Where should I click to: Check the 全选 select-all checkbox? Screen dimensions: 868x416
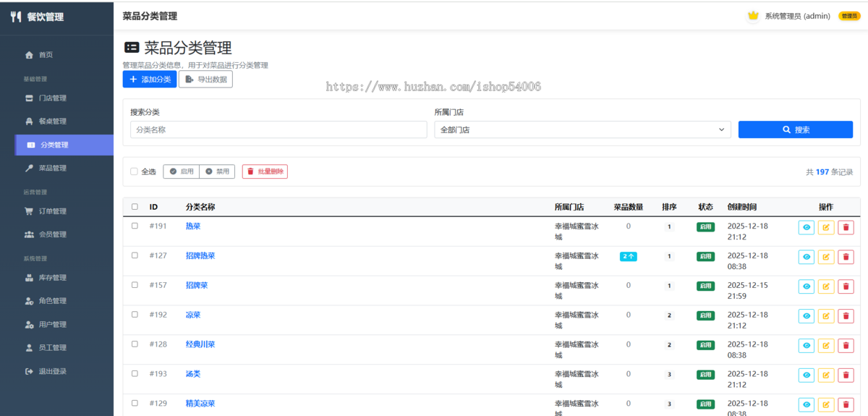tap(134, 171)
